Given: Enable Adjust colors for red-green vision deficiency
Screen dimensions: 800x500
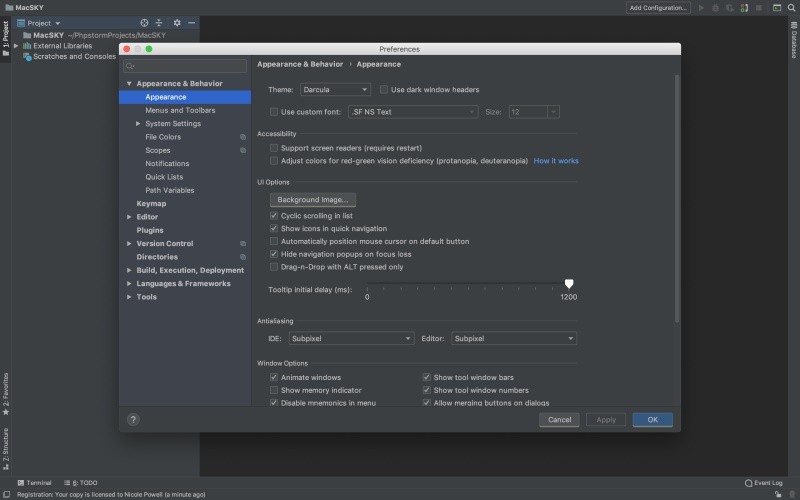Looking at the screenshot, I should point(274,161).
